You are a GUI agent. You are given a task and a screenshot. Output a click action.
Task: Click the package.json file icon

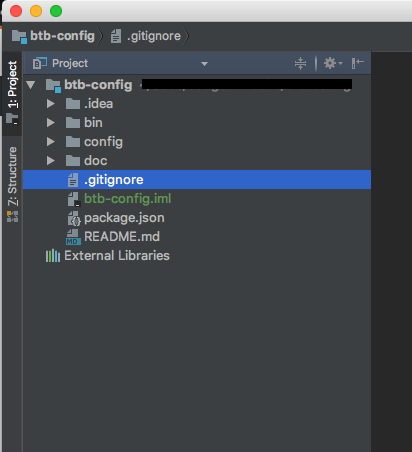[x=74, y=218]
